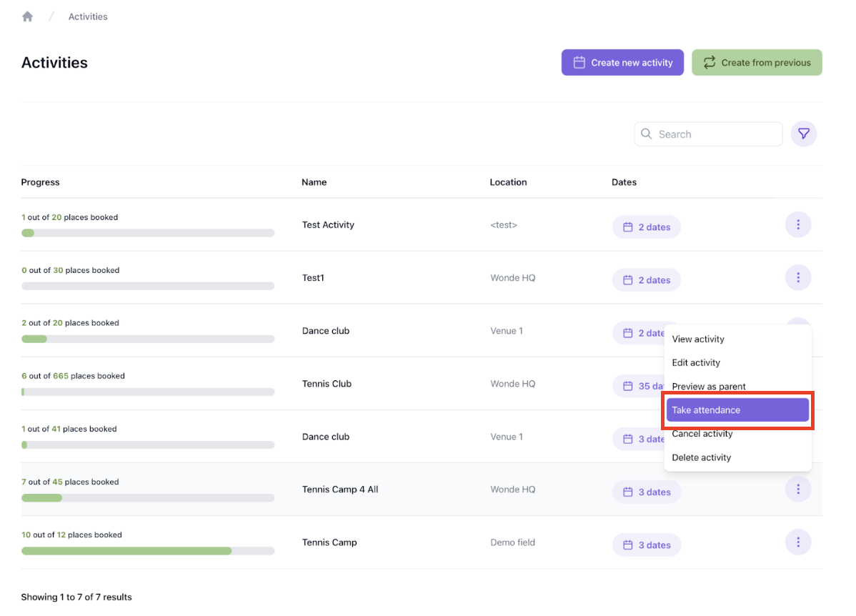Image resolution: width=856 pixels, height=616 pixels.
Task: Open three-dot menu for Test1 row
Action: 798,278
